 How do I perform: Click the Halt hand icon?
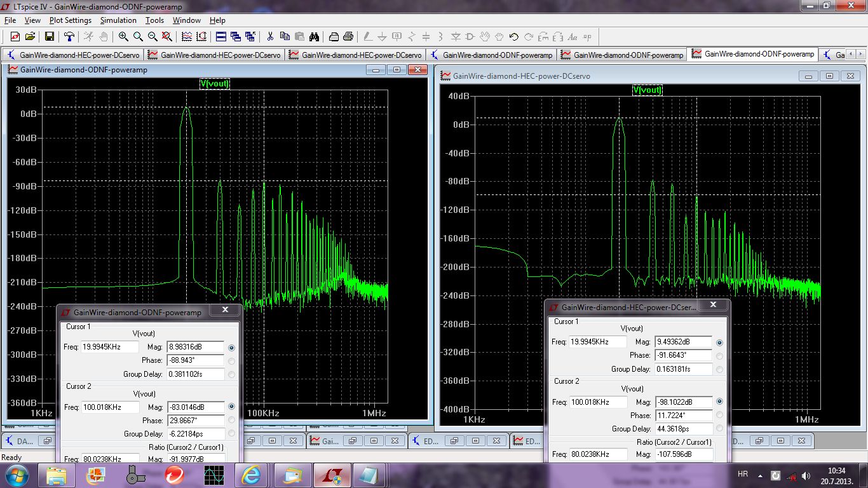tap(104, 37)
